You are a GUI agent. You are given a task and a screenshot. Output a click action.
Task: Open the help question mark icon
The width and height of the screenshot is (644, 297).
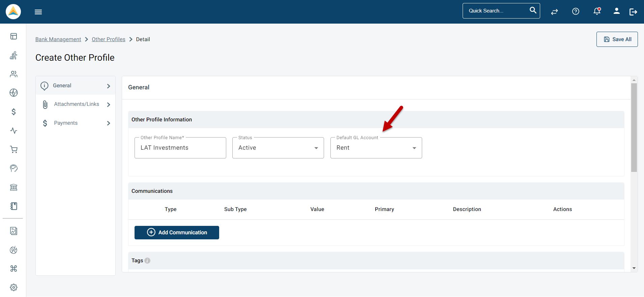(x=576, y=12)
